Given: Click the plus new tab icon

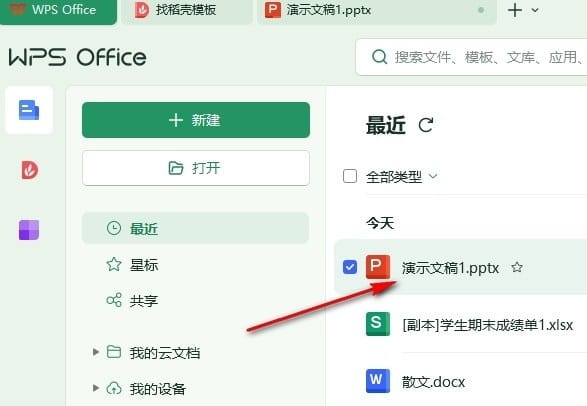Looking at the screenshot, I should coord(515,10).
